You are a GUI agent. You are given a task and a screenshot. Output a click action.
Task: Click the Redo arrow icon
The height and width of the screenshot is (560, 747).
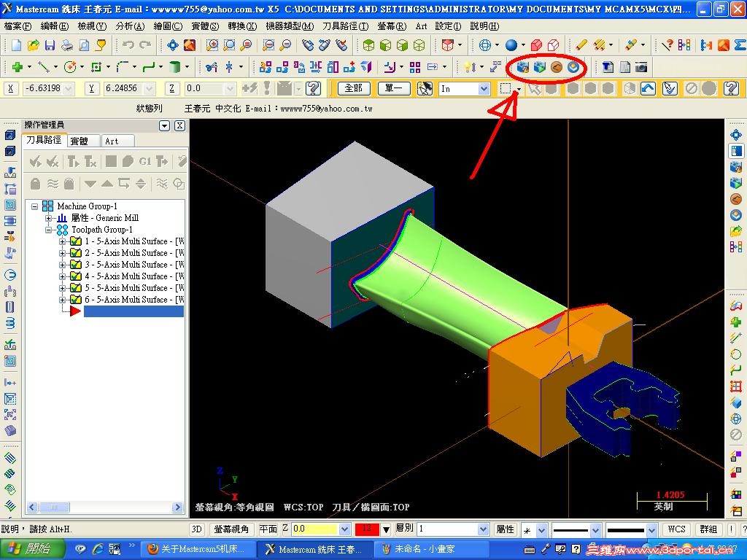145,45
